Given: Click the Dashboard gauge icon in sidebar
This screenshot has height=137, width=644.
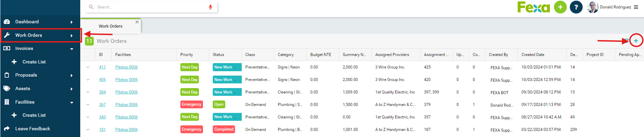Looking at the screenshot, I should pos(7,22).
